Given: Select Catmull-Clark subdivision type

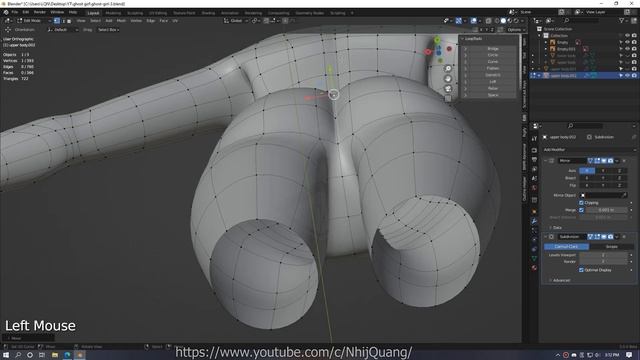Looking at the screenshot, I should pyautogui.click(x=566, y=247).
